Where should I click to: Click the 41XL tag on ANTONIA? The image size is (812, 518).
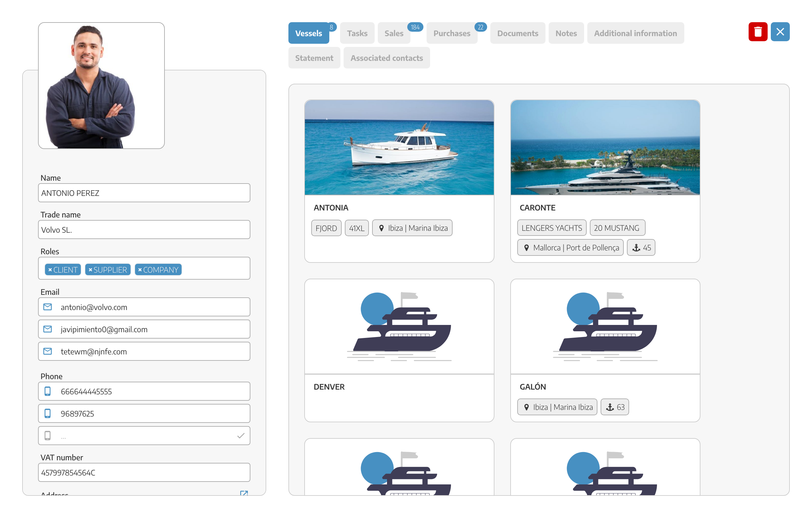point(357,228)
